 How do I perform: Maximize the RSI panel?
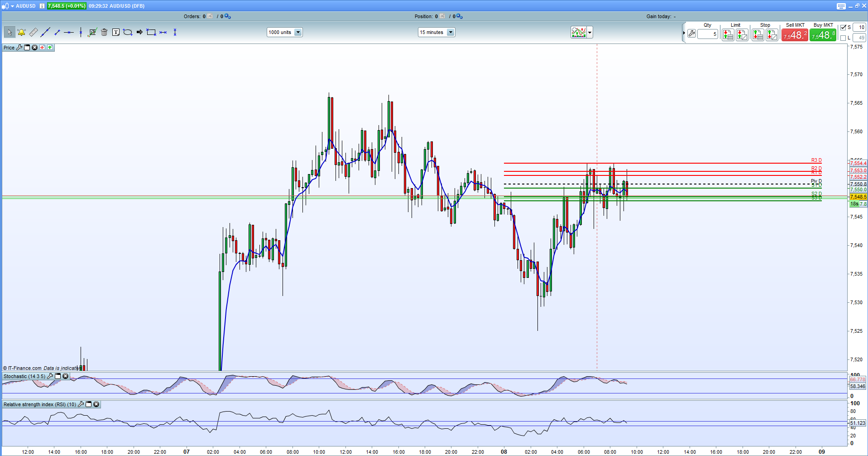click(x=89, y=404)
